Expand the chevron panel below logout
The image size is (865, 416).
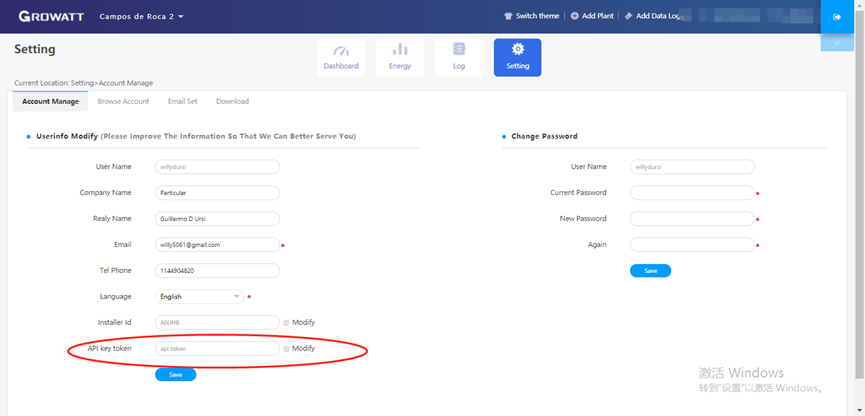click(836, 44)
